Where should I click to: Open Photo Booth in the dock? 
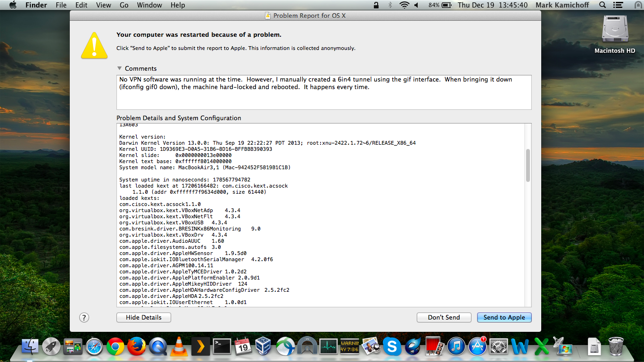pyautogui.click(x=435, y=346)
